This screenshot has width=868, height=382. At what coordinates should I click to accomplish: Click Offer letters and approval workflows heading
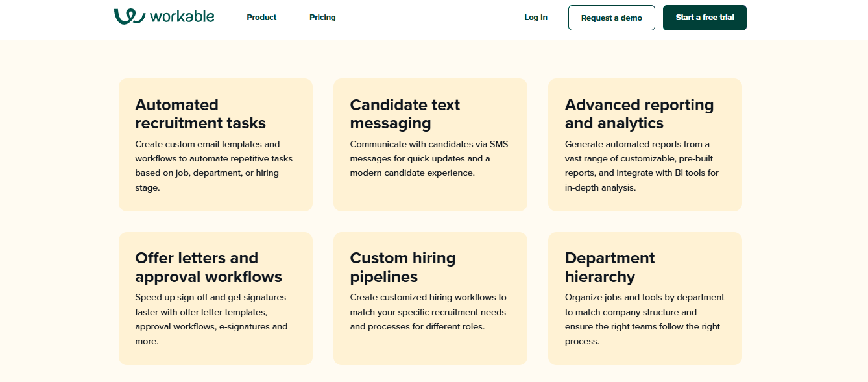[208, 267]
